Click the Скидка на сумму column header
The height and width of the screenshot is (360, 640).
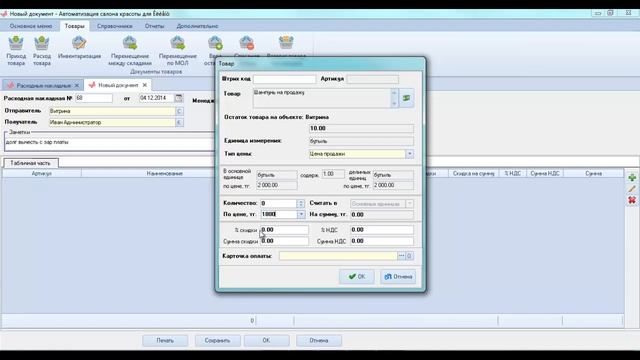coord(473,173)
